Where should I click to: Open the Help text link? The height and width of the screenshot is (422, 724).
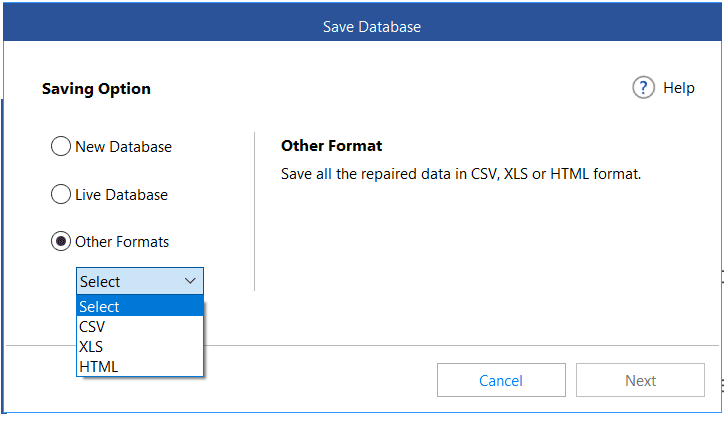pos(679,88)
